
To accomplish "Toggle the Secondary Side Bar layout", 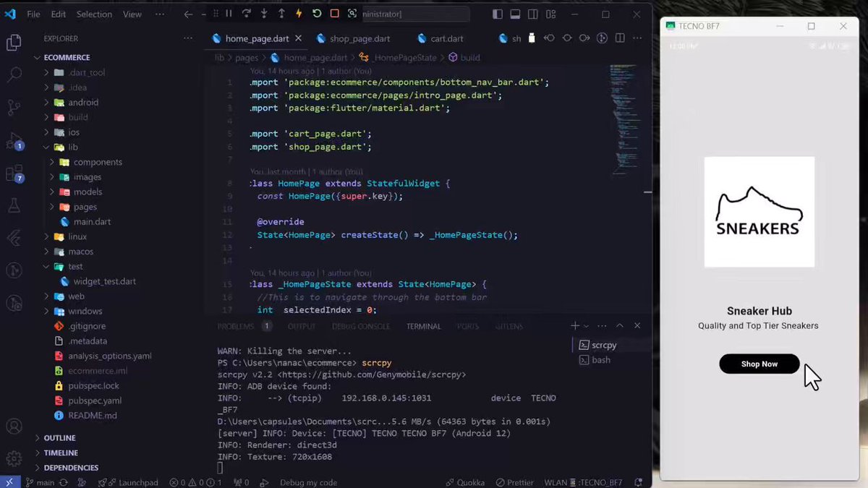I will click(x=532, y=14).
